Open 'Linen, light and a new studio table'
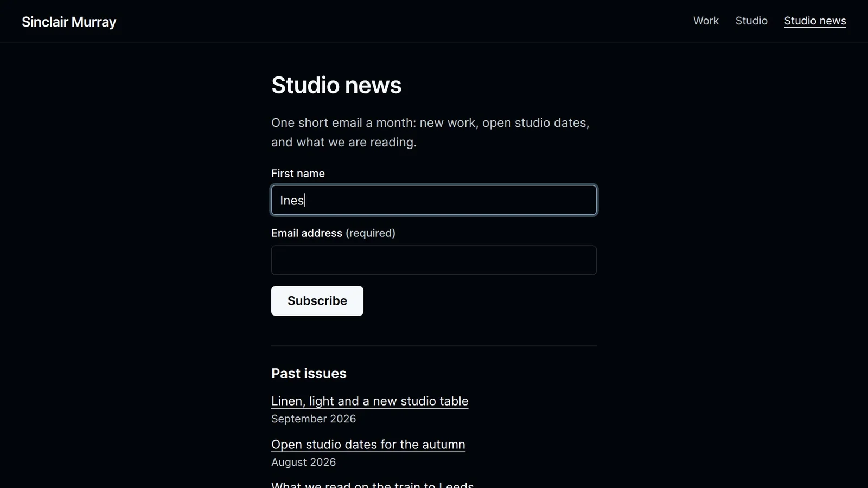868x488 pixels. (x=369, y=401)
